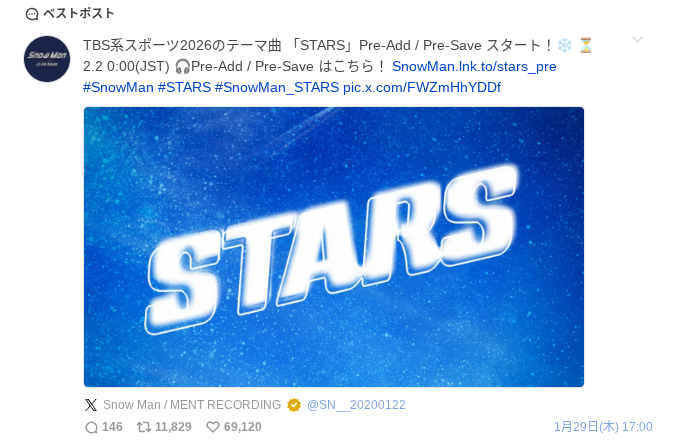Open the pic.x.com/FWZmHhYDDf link
This screenshot has width=682, height=447.
pyautogui.click(x=422, y=87)
